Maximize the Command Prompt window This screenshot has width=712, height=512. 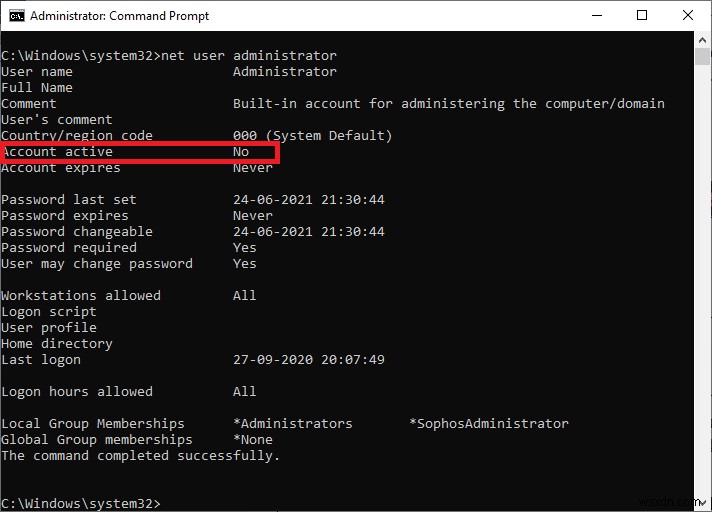pos(642,16)
